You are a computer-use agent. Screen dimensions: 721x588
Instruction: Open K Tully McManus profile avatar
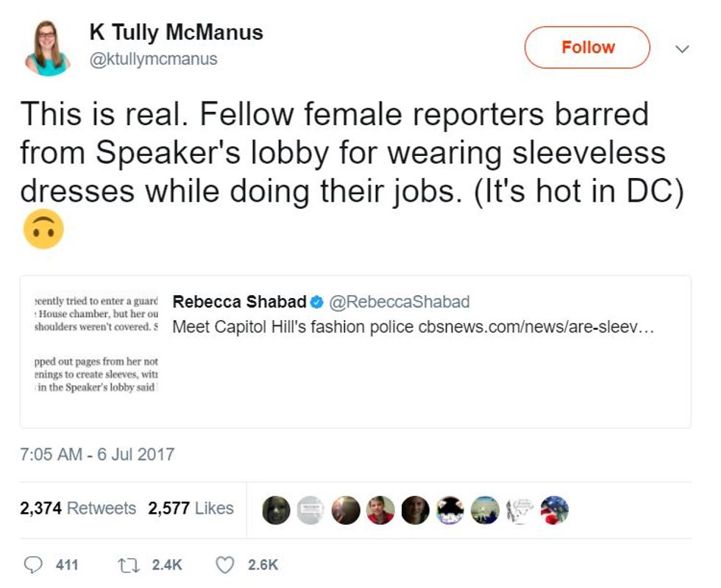pos(48,47)
